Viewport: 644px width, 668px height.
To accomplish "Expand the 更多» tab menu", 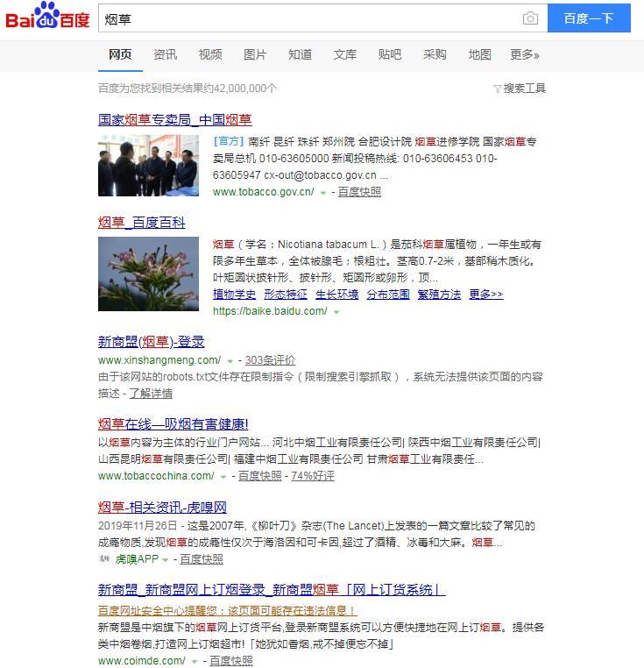I will [x=525, y=54].
